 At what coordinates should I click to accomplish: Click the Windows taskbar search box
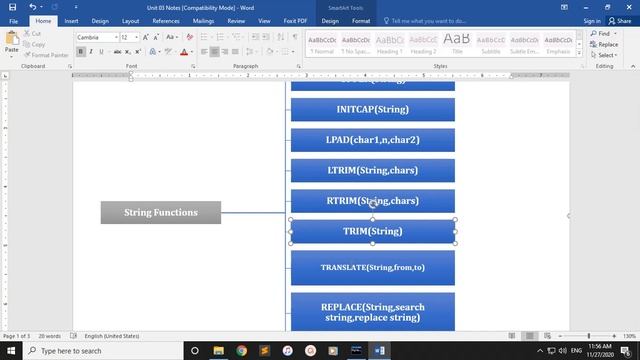tap(103, 351)
